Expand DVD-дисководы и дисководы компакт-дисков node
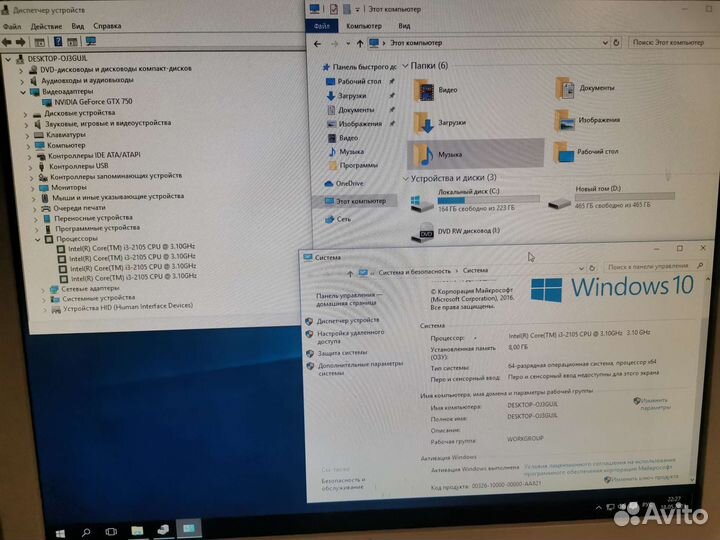The image size is (720, 540). pos(21,70)
